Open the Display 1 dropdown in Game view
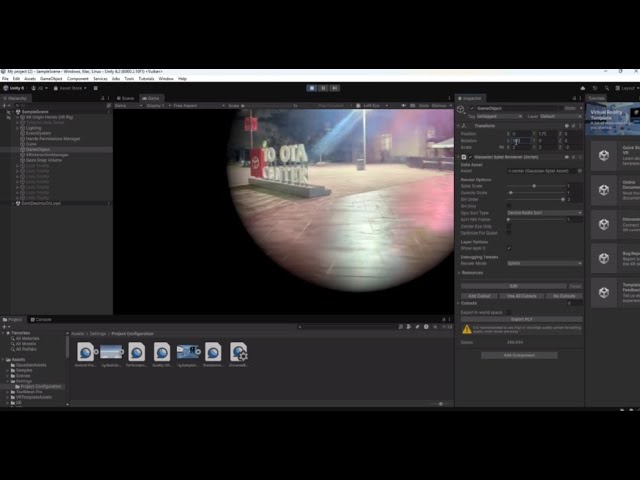The height and width of the screenshot is (480, 640). pos(158,106)
